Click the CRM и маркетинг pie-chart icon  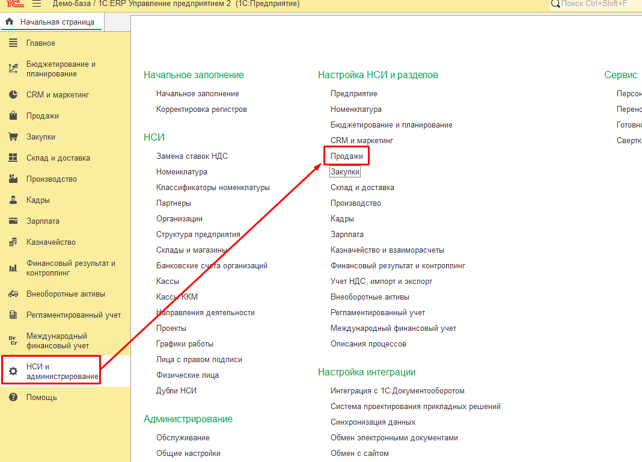point(13,95)
